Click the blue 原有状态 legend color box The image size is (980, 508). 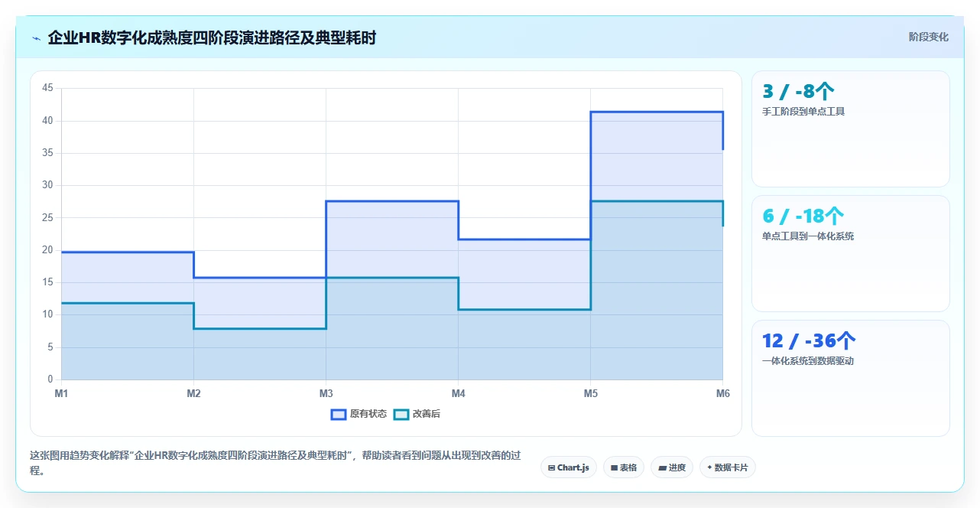coord(338,414)
